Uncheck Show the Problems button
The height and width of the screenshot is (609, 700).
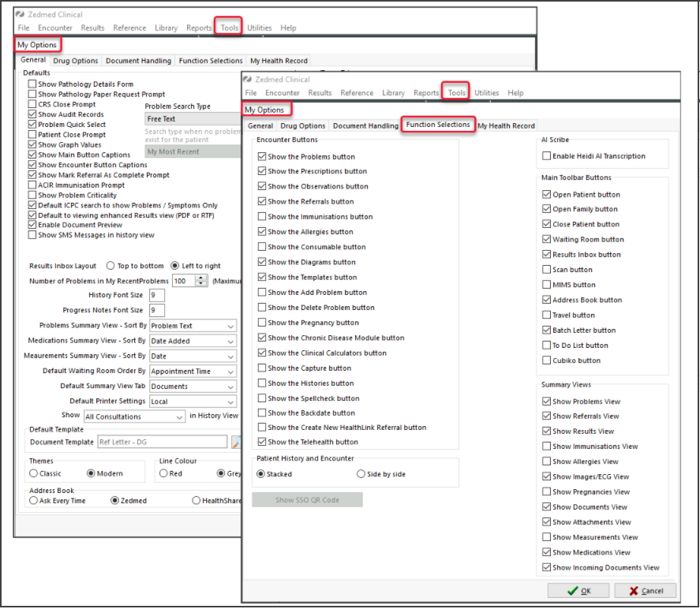(x=262, y=157)
